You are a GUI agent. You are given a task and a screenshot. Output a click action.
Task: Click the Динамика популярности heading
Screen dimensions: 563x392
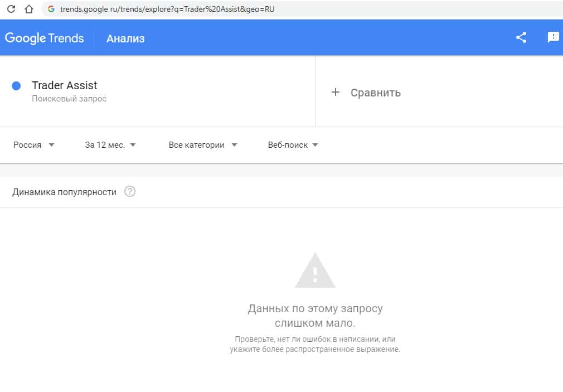pyautogui.click(x=64, y=192)
